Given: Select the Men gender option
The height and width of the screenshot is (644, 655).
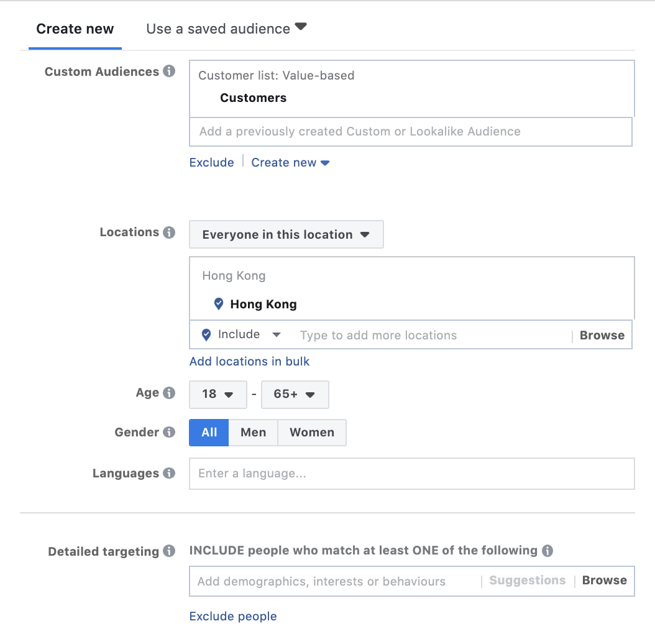Looking at the screenshot, I should pos(253,433).
